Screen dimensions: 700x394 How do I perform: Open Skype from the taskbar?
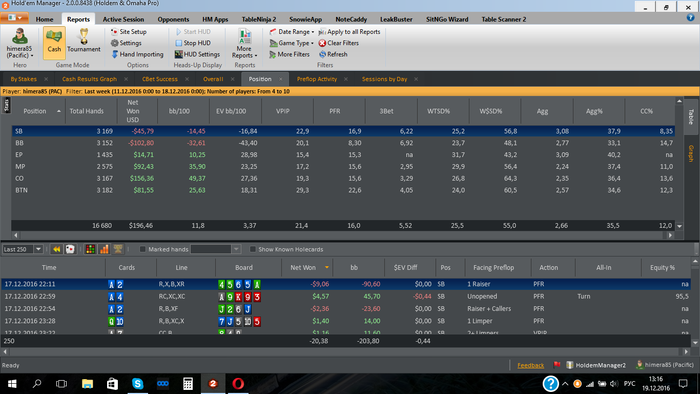138,383
